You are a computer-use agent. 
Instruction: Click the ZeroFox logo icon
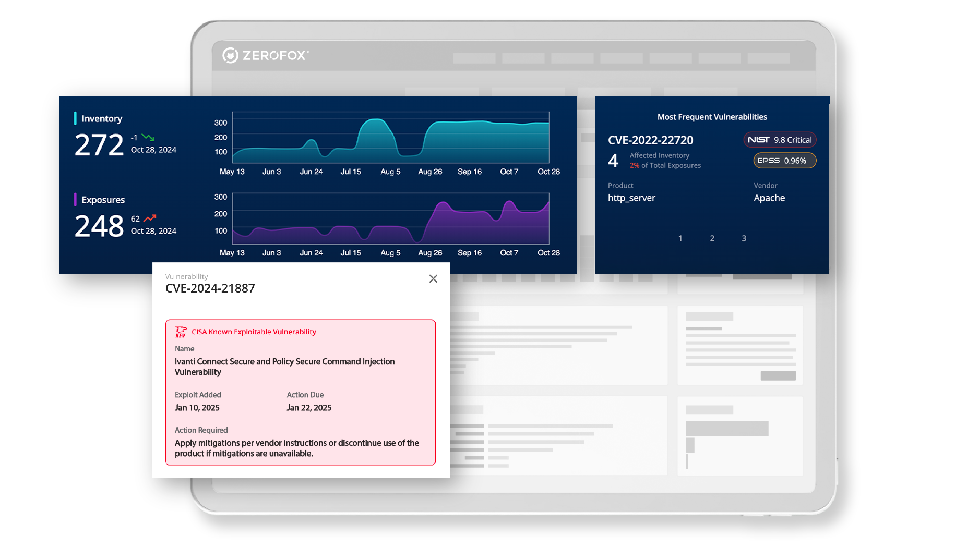tap(230, 55)
